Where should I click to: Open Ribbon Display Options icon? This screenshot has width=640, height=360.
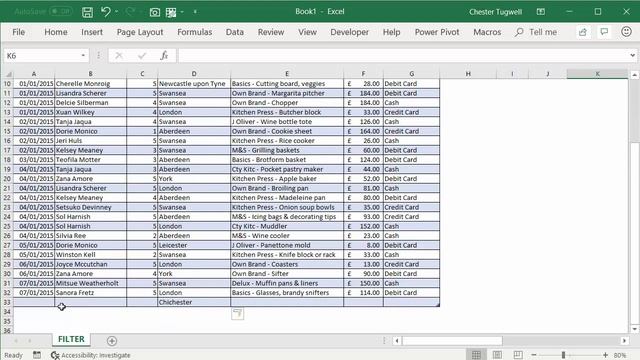coord(540,12)
